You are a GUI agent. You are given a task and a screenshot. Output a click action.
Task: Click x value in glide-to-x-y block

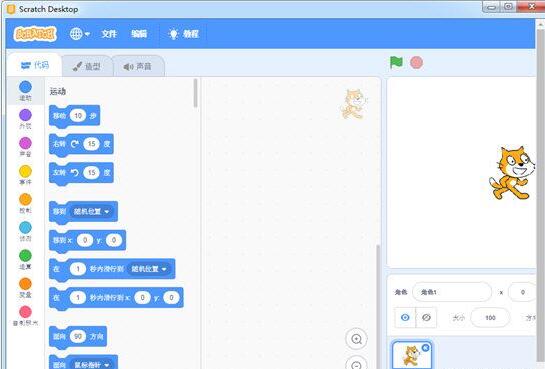[142, 297]
